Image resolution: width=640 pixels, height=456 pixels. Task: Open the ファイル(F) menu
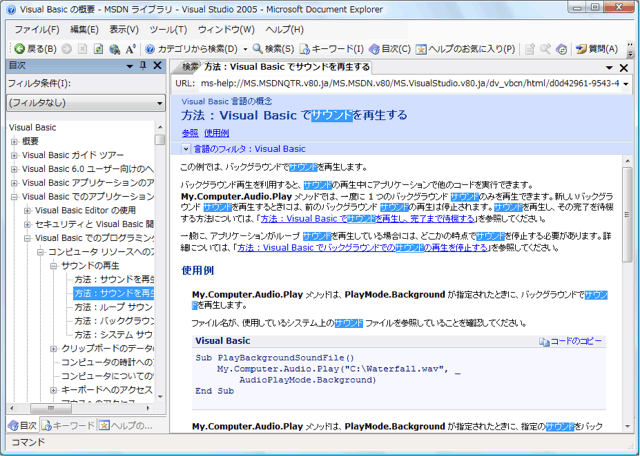point(37,29)
